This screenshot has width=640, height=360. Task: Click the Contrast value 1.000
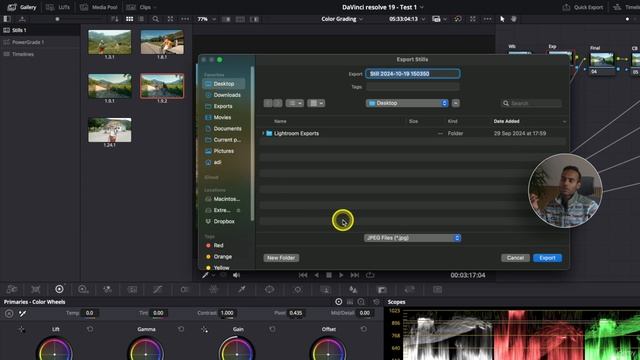[x=227, y=313]
